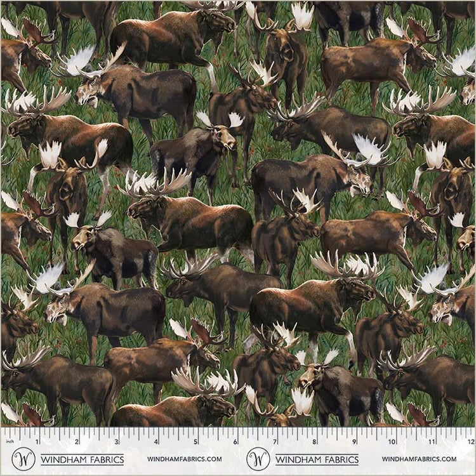
Task: Select the 2 inch mark on ruler
Action: point(77,441)
